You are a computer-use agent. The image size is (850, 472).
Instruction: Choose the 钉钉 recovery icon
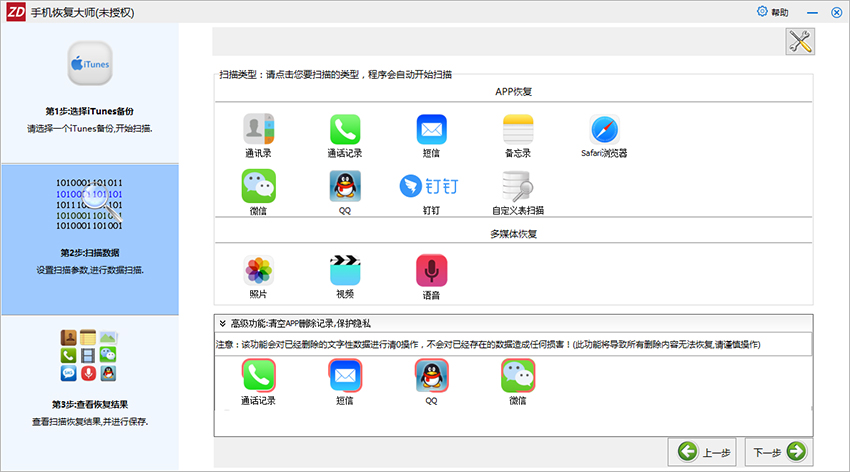[x=429, y=186]
